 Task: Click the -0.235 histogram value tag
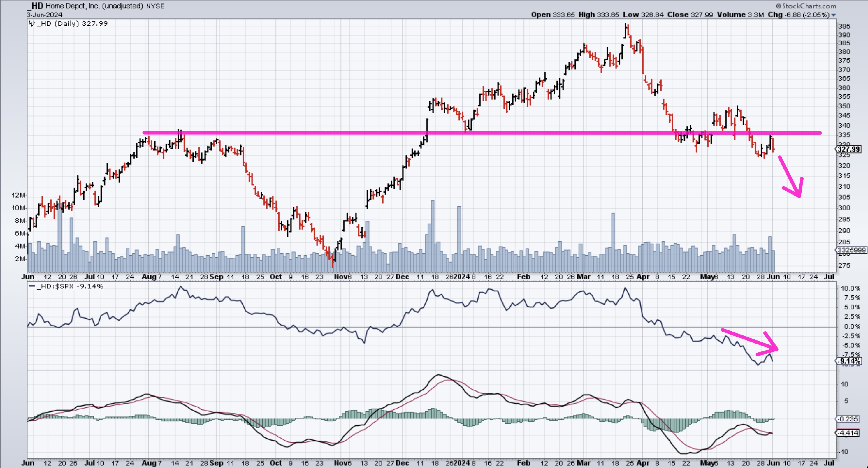pyautogui.click(x=848, y=419)
